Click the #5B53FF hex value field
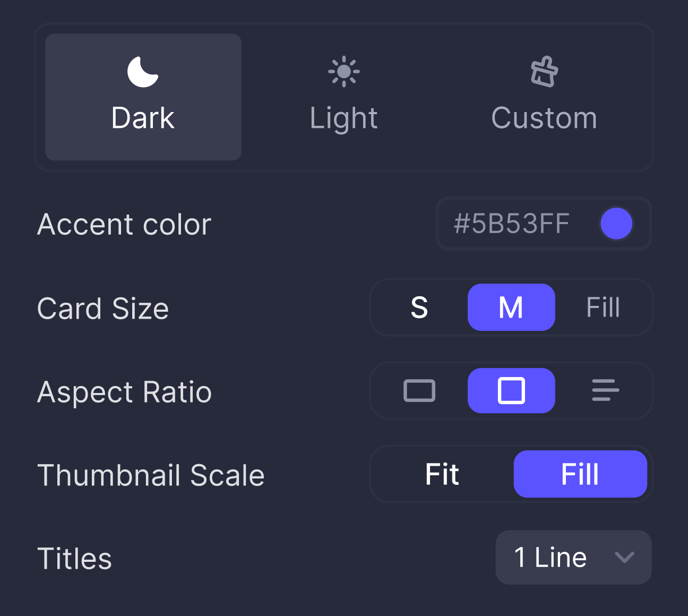The image size is (688, 616). click(x=512, y=224)
